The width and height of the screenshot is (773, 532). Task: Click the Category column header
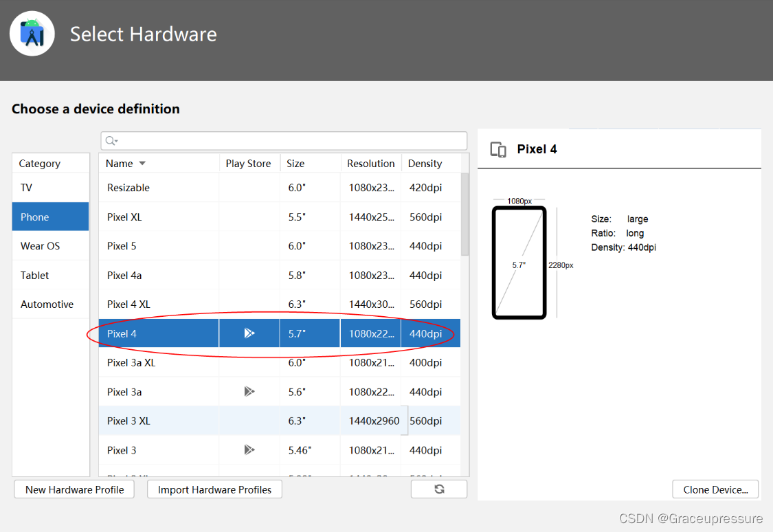50,163
